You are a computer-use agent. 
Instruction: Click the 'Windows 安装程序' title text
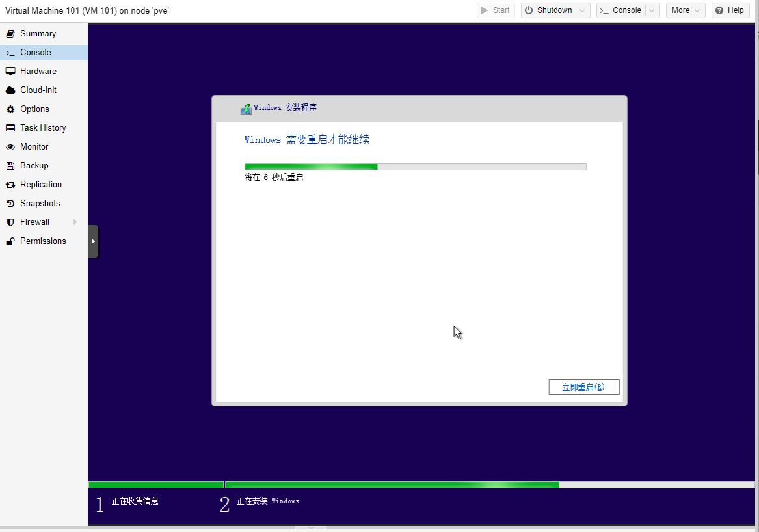(285, 107)
